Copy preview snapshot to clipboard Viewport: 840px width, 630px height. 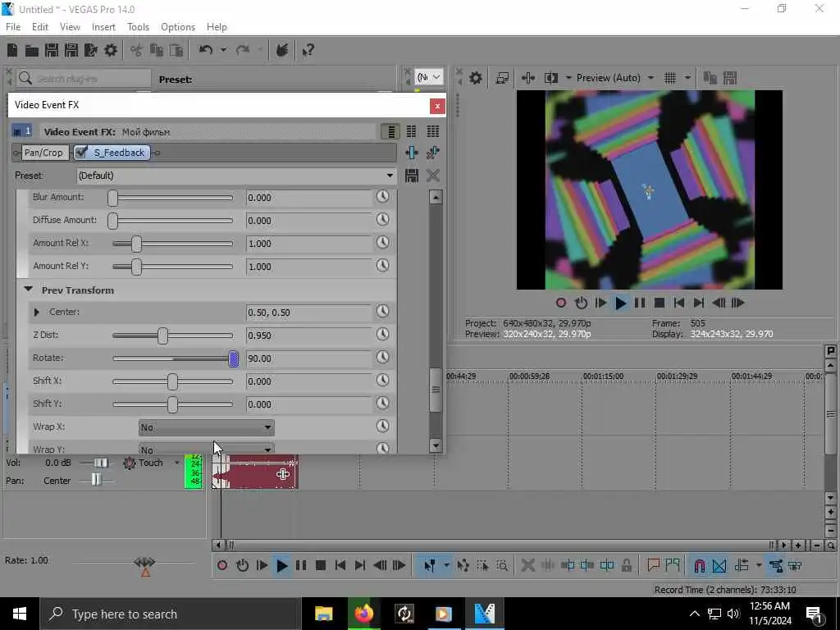coord(710,78)
